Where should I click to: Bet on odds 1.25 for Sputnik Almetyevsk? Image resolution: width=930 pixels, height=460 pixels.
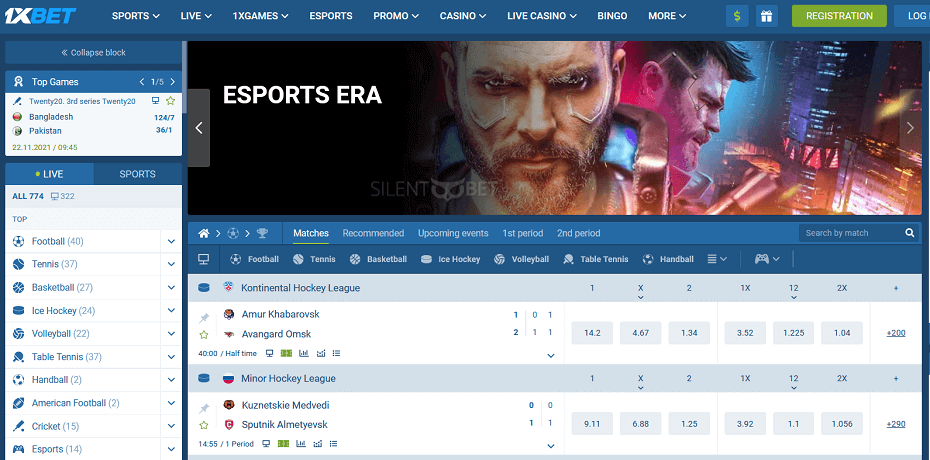coord(689,424)
